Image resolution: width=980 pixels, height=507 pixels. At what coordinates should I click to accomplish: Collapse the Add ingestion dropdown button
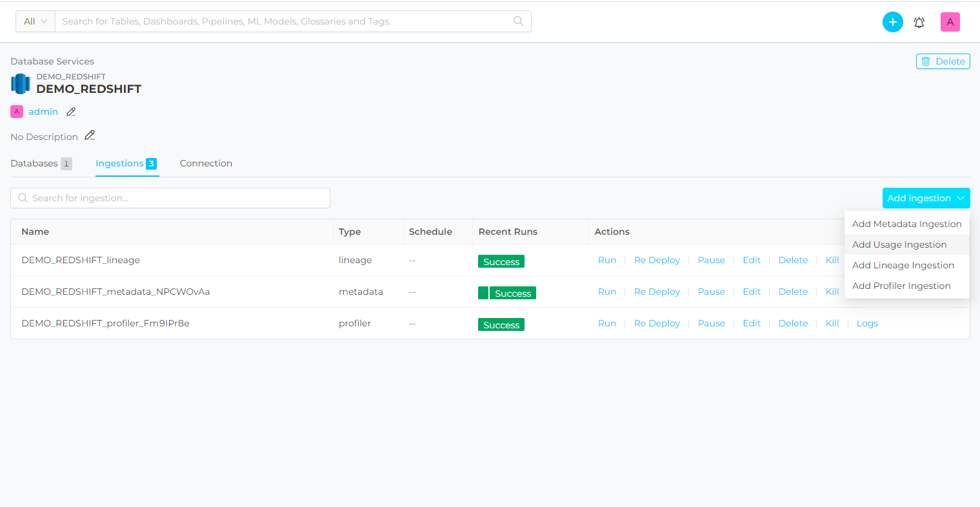(x=926, y=198)
